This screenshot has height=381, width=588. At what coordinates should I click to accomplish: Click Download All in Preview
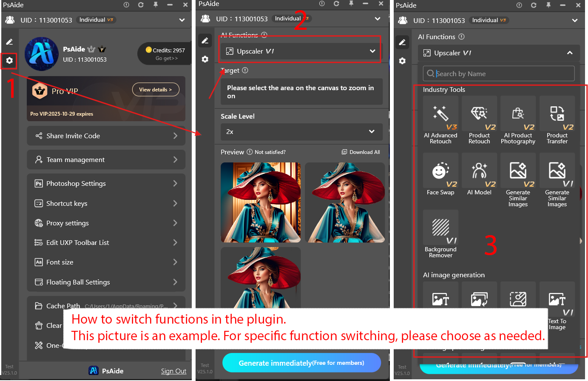pos(361,152)
